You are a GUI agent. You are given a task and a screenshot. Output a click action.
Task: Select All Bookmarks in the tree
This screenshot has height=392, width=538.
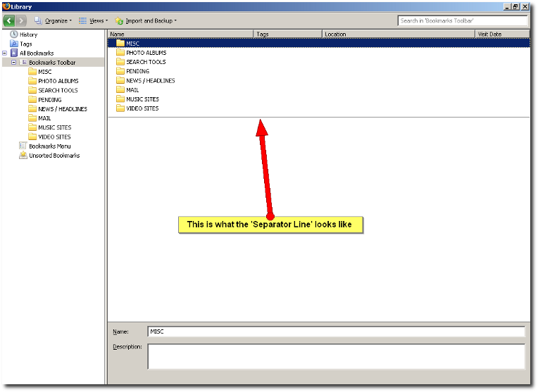pos(37,53)
